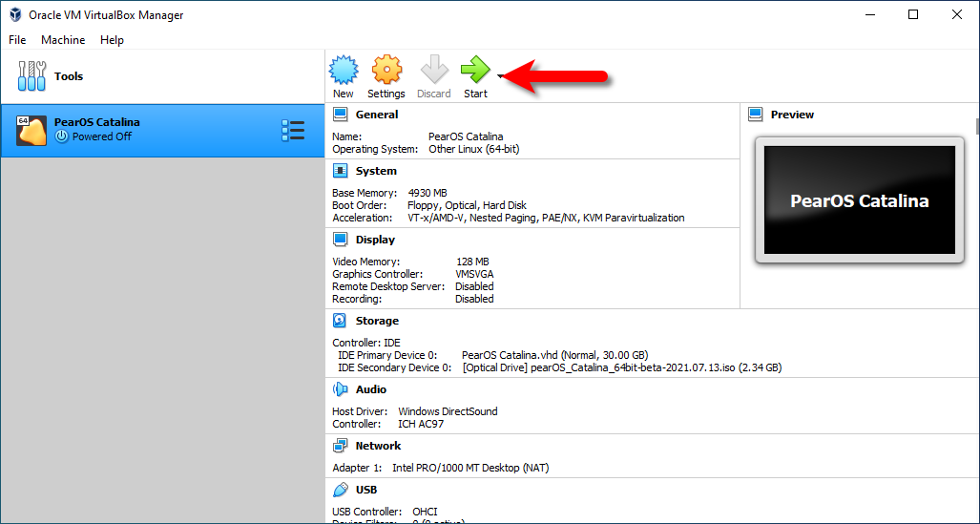Open Settings via the orange gear icon

[386, 70]
